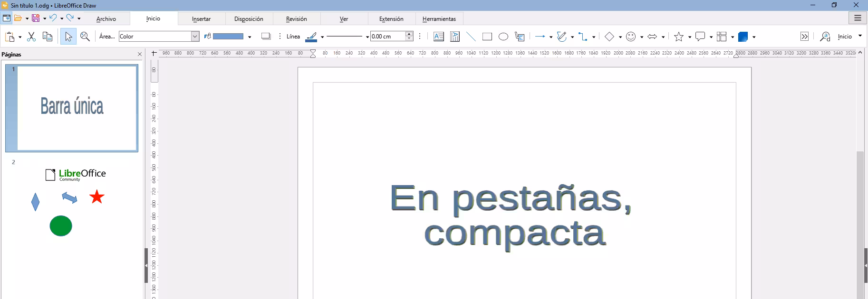
Task: Select the Rectangle tool
Action: click(487, 37)
